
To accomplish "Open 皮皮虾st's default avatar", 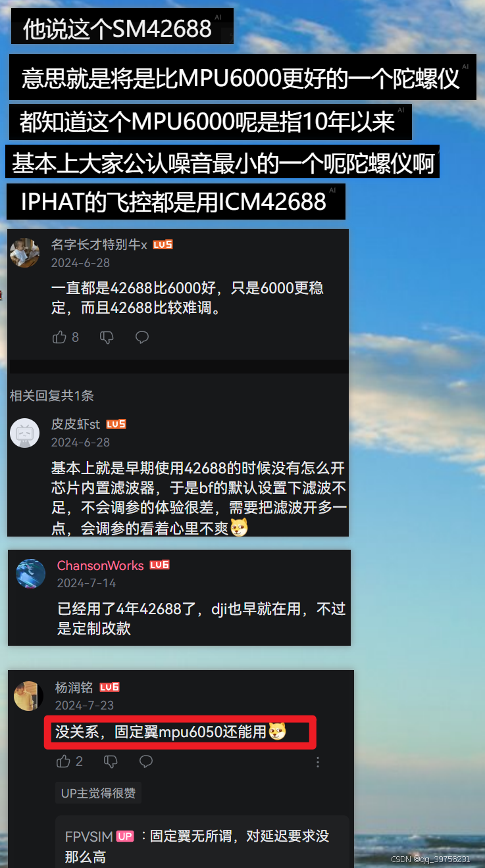I will click(25, 433).
